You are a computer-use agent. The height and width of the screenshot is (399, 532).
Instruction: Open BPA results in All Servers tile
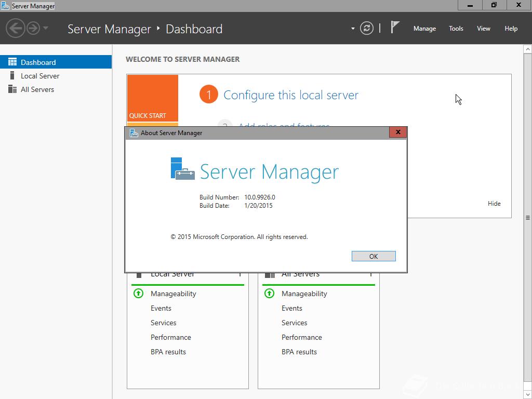[x=299, y=352]
